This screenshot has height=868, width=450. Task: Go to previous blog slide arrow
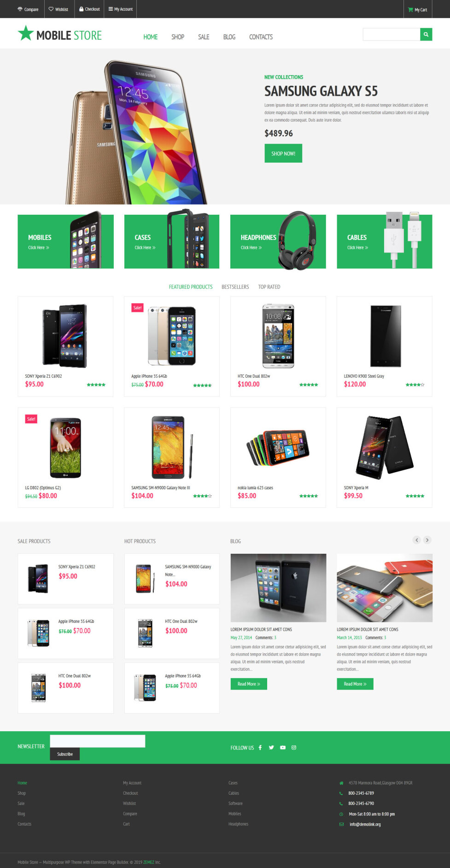pos(417,540)
